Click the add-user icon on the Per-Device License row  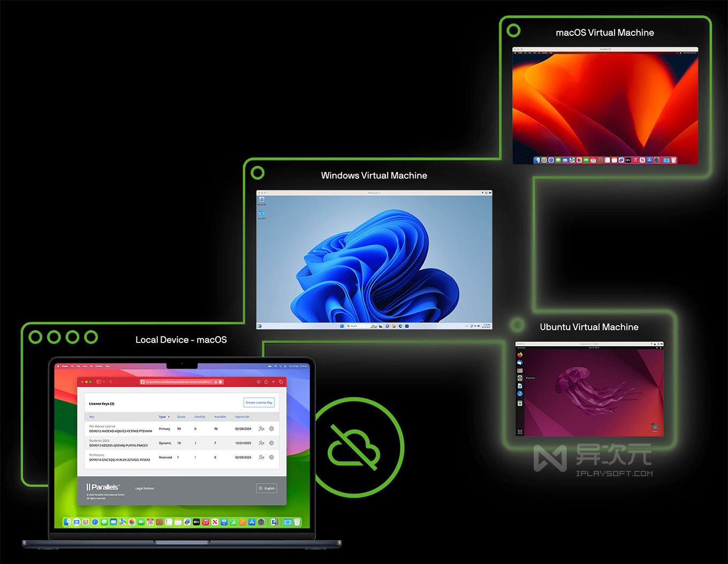[261, 429]
